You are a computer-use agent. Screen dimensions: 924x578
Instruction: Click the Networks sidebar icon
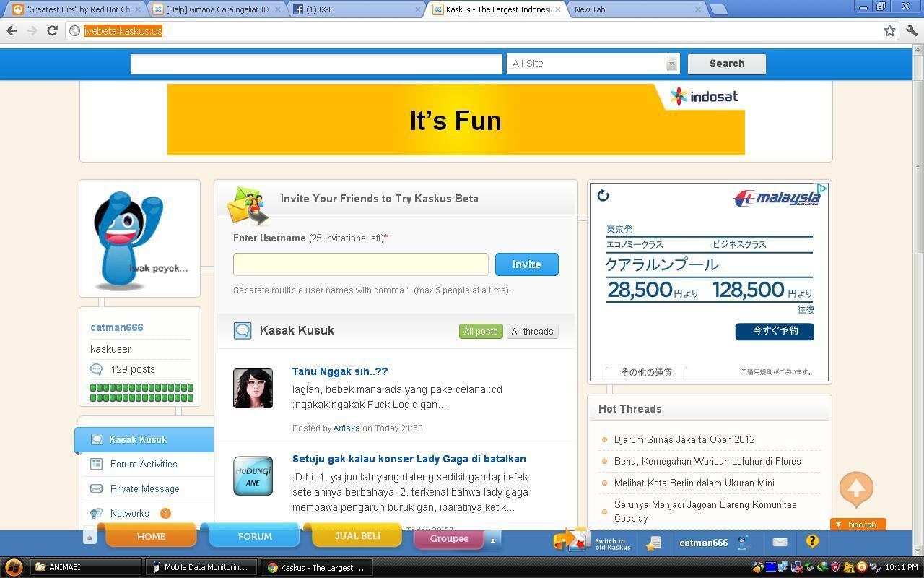coord(96,513)
